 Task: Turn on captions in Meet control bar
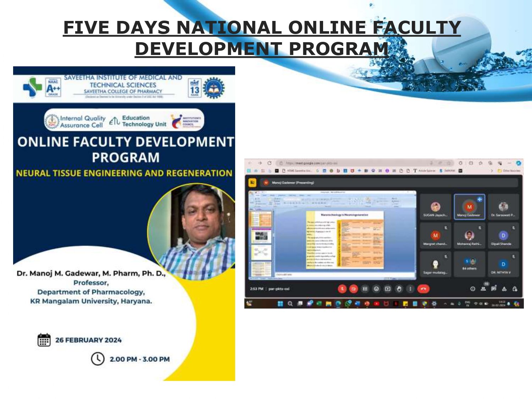[365, 289]
